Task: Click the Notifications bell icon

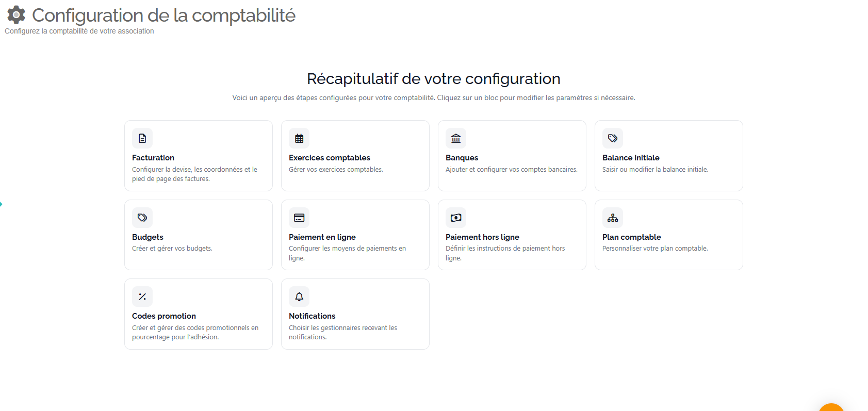Action: [299, 297]
